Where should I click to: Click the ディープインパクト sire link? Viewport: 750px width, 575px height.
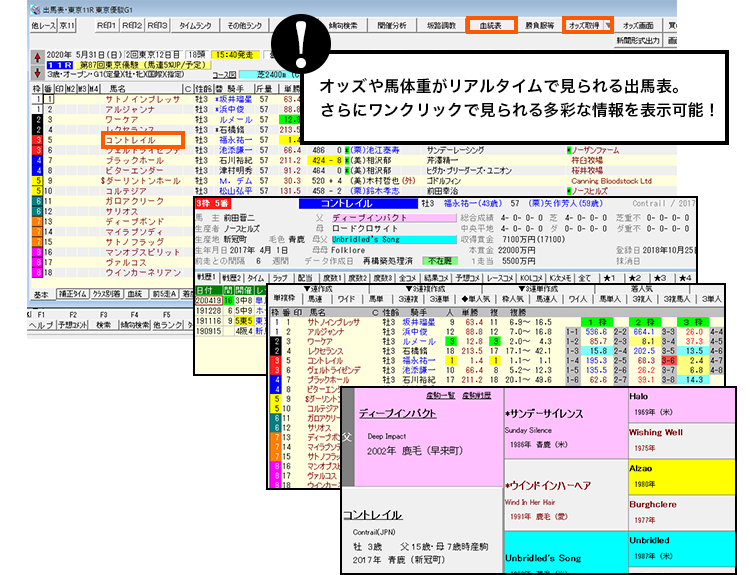[399, 412]
